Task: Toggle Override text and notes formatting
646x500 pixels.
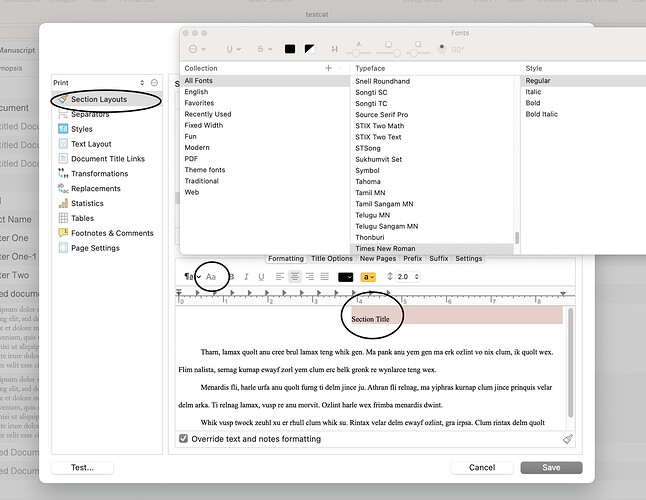Action: 182,439
